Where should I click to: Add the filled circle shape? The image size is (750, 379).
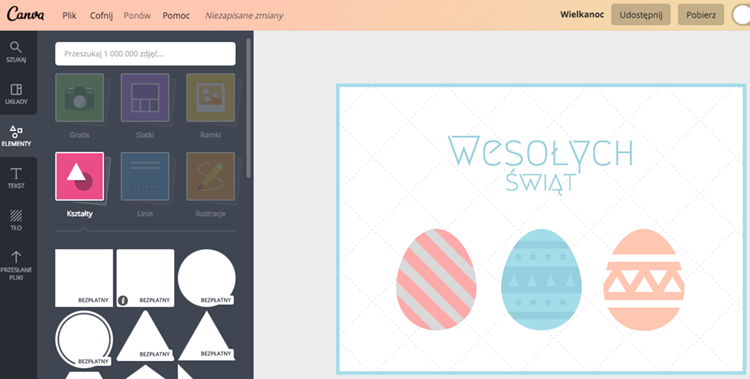point(207,278)
